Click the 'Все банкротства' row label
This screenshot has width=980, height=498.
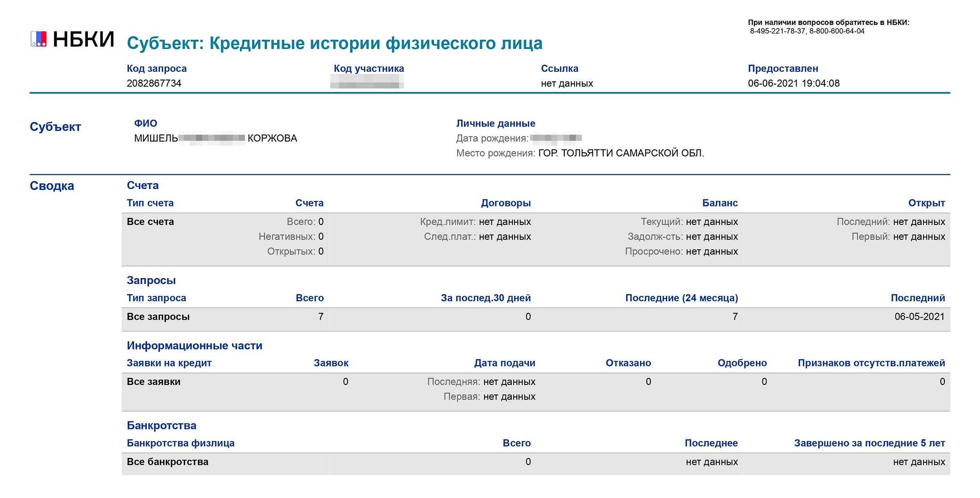pos(167,462)
